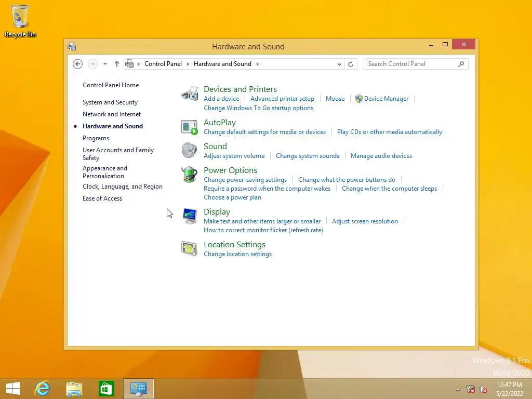Expand the chevron after Control Panel breadcrumb
This screenshot has width=532, height=399.
click(x=188, y=64)
